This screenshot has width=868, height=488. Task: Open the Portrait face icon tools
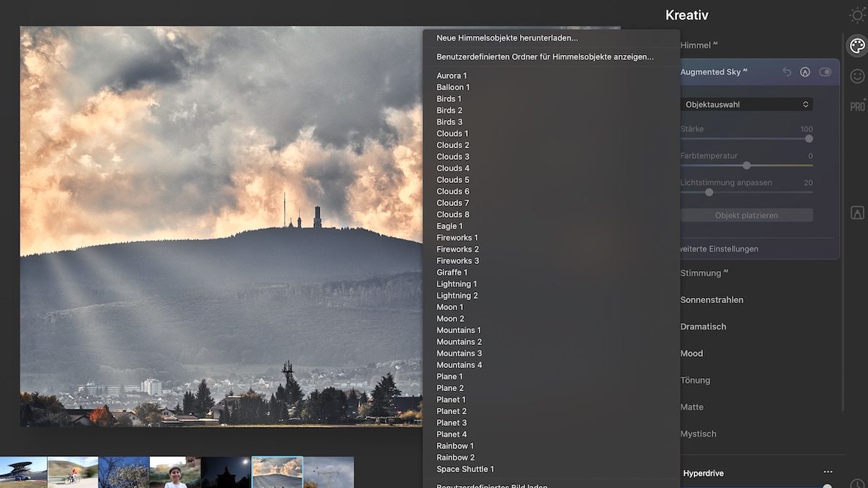857,76
